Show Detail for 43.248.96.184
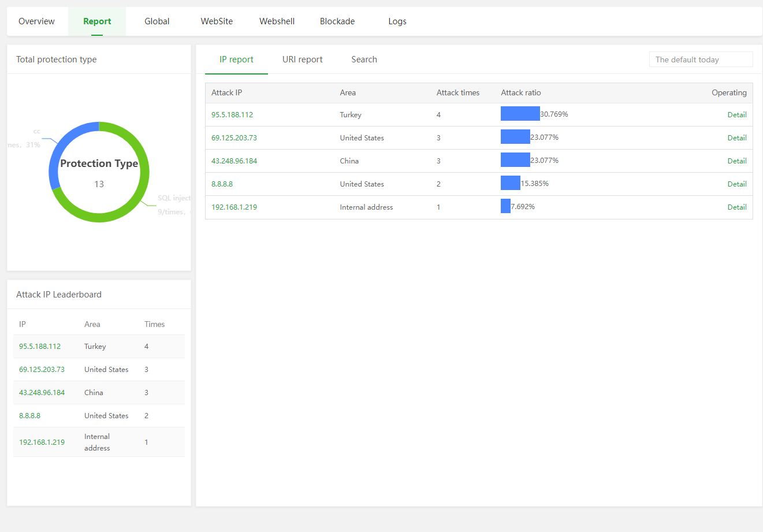 pos(736,161)
